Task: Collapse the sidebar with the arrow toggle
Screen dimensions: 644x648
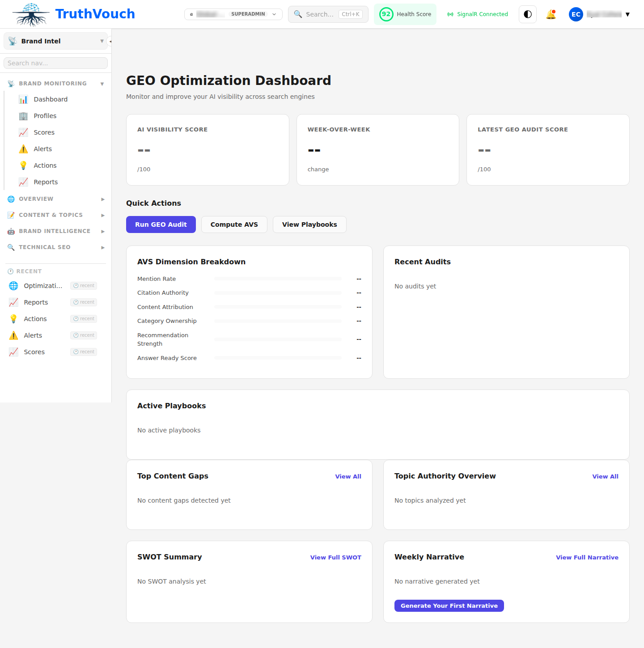Action: (110, 41)
